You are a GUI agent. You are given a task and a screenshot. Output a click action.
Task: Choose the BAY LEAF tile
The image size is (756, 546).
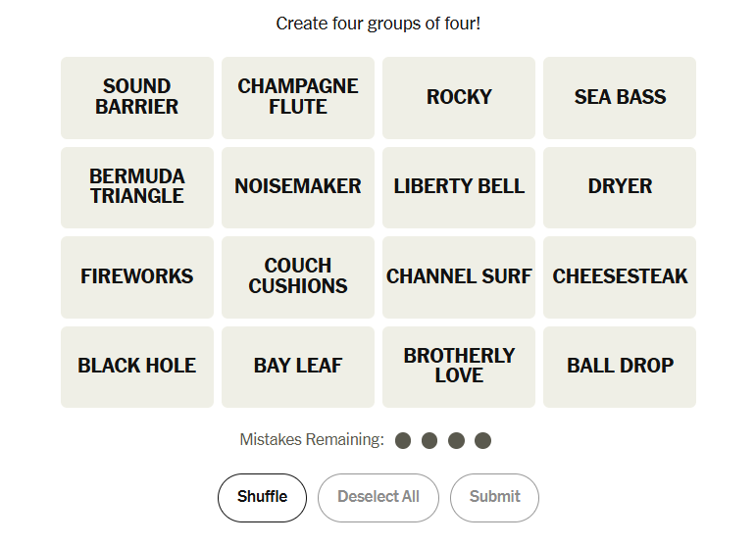click(298, 367)
